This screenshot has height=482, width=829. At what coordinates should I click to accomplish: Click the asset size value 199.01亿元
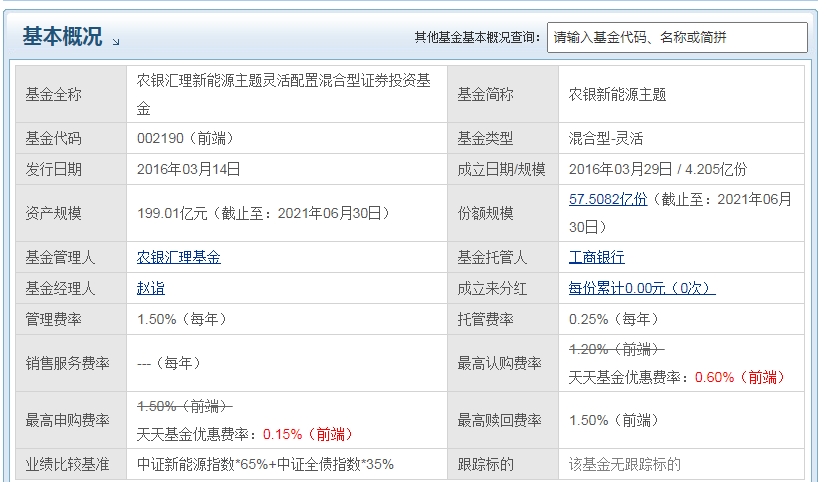point(169,213)
